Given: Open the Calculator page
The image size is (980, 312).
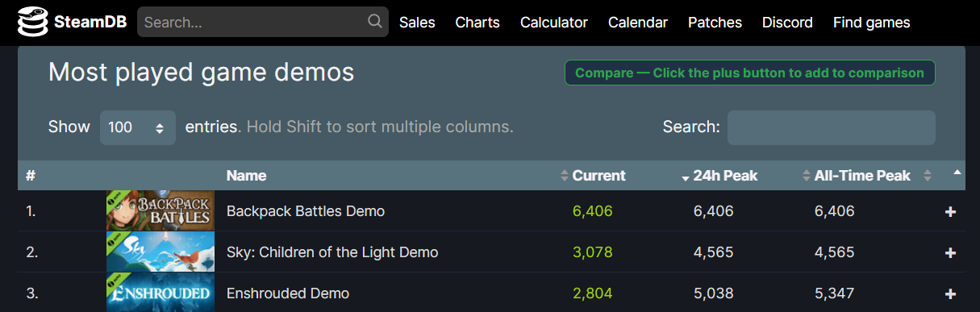Looking at the screenshot, I should pos(554,23).
